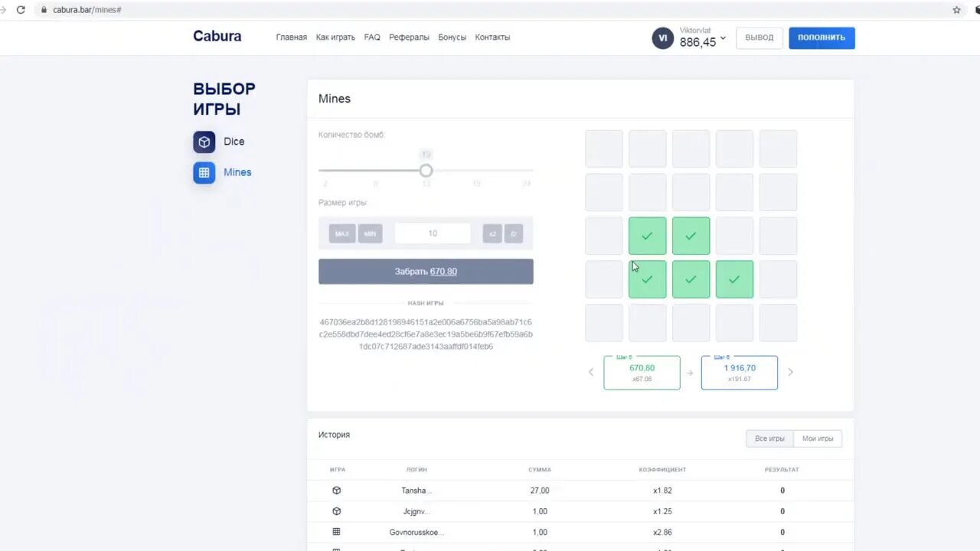
Task: Click login name Tansha in history
Action: click(x=416, y=491)
